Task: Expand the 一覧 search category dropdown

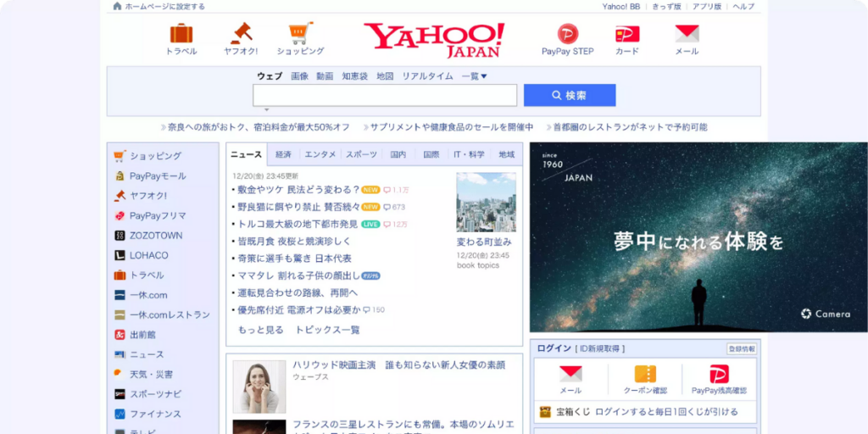Action: 475,76
